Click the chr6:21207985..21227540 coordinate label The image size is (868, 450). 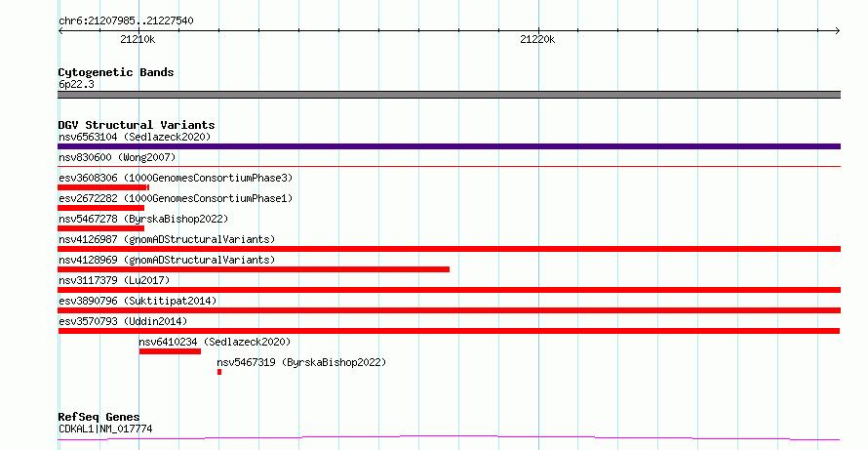click(x=126, y=21)
